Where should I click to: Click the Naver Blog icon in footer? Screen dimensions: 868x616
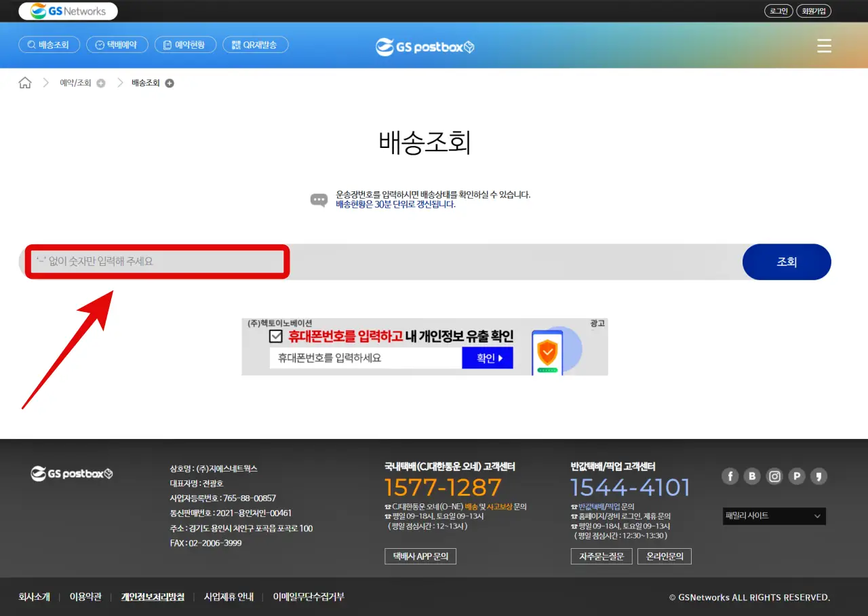[752, 476]
